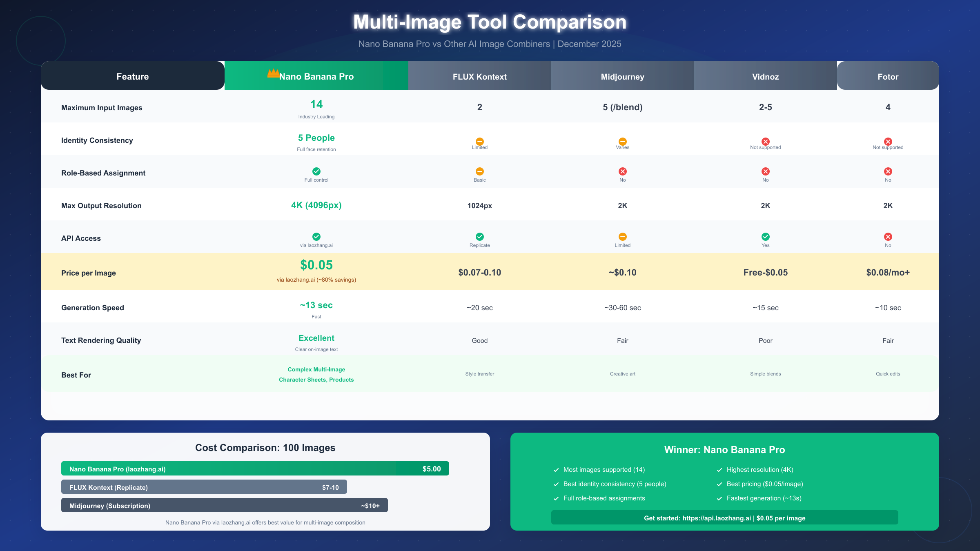Click the Replicate checkmark under FLUX Kontext API Access
The width and height of the screenshot is (980, 551).
click(479, 237)
